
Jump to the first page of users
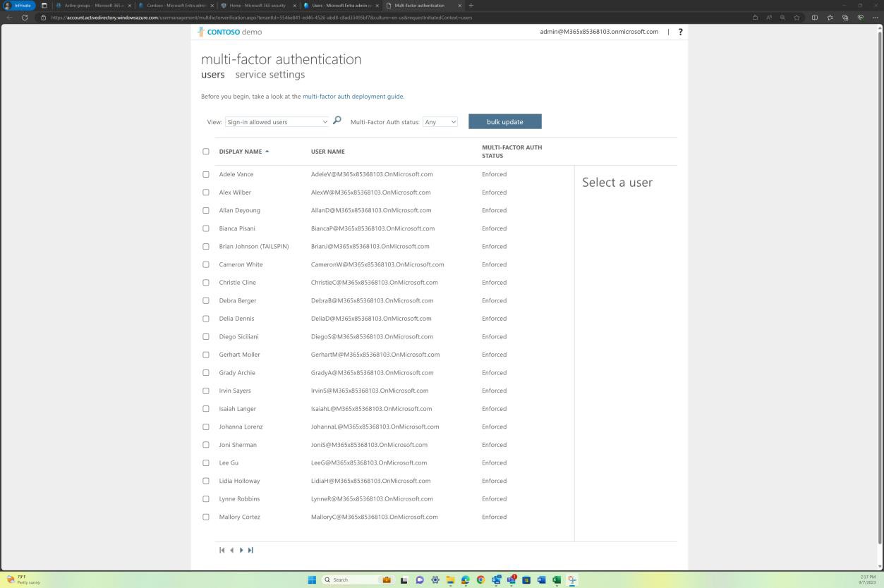pyautogui.click(x=222, y=550)
